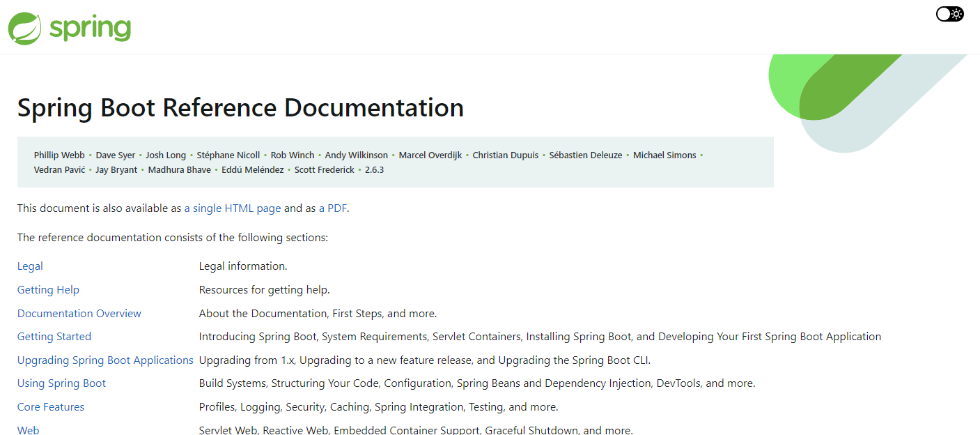Open the Documentation Overview link
The height and width of the screenshot is (435, 980).
click(79, 314)
